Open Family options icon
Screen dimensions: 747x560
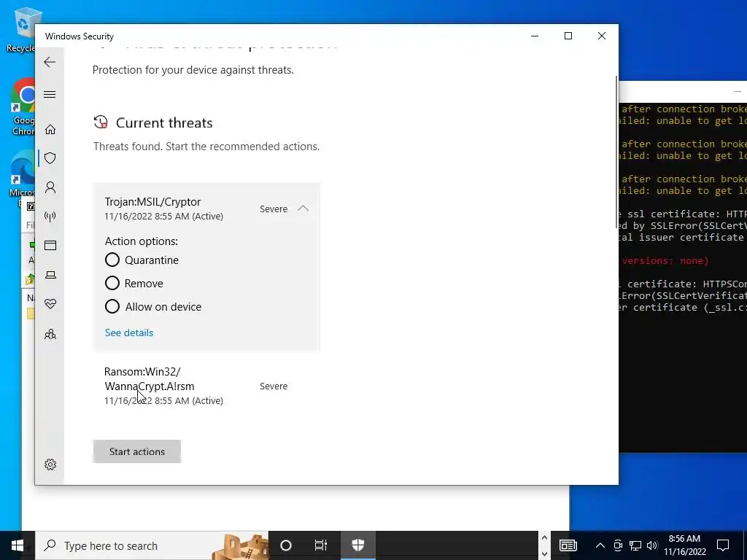50,334
